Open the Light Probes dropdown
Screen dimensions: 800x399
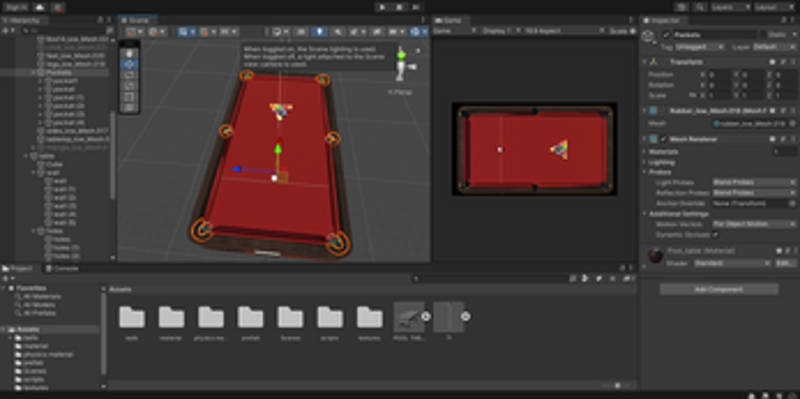(754, 182)
